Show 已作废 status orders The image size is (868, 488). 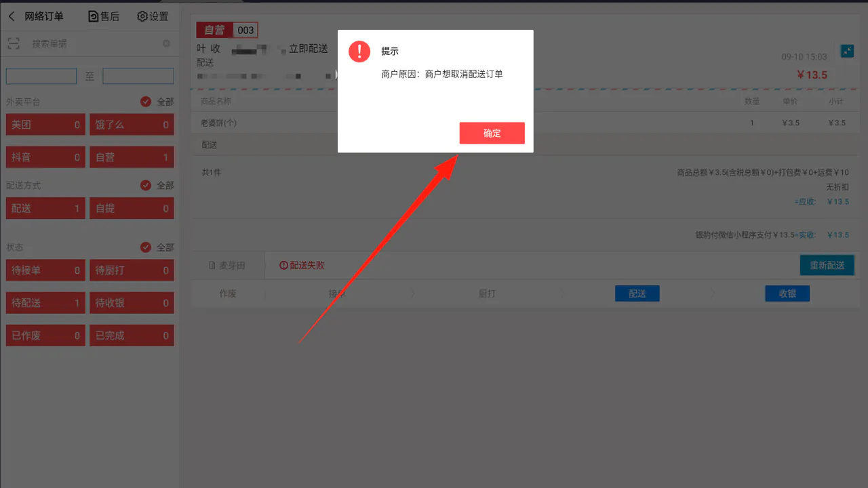(45, 335)
